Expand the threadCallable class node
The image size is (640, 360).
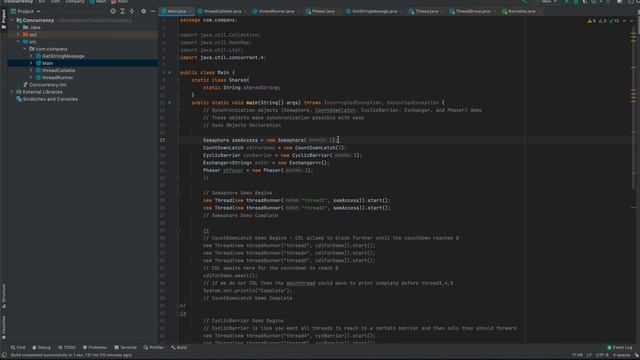coord(31,70)
